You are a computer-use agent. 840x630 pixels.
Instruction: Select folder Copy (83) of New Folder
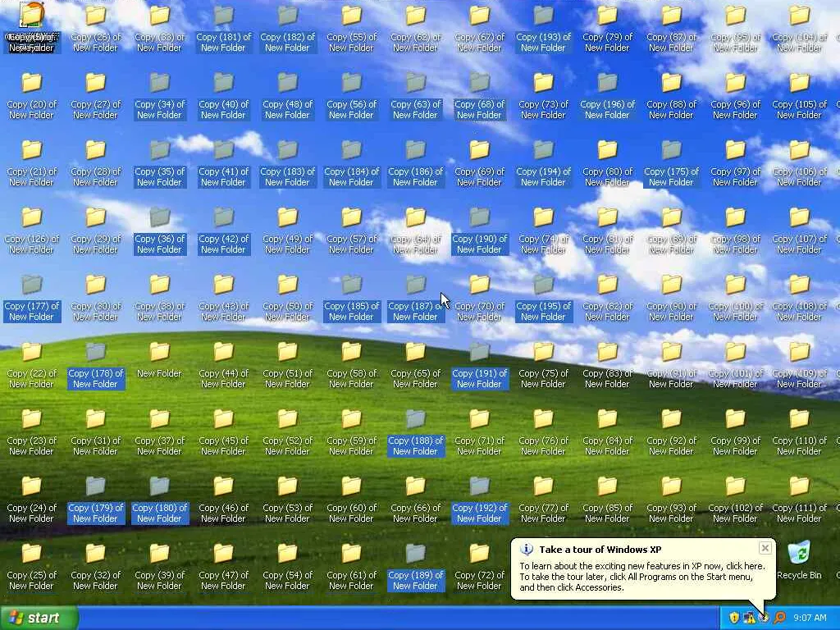coord(607,365)
